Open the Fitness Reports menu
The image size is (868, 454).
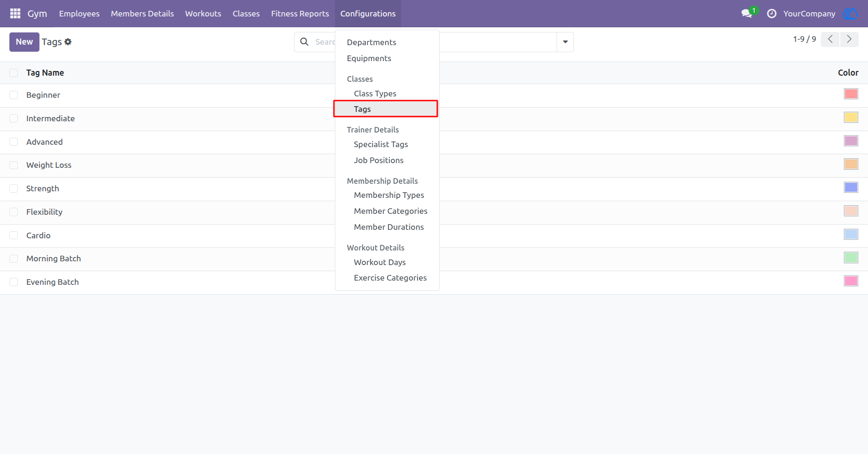[x=300, y=14]
